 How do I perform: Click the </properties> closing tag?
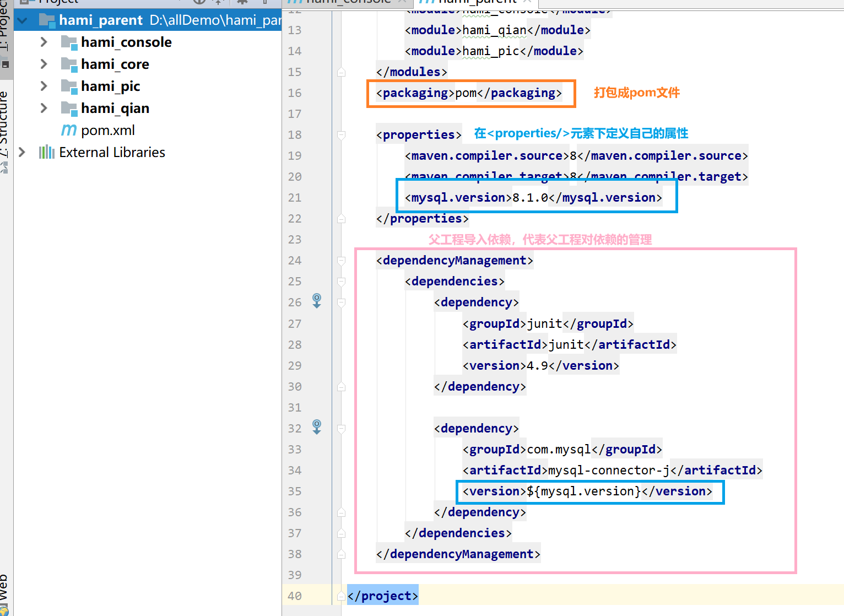[x=423, y=219]
